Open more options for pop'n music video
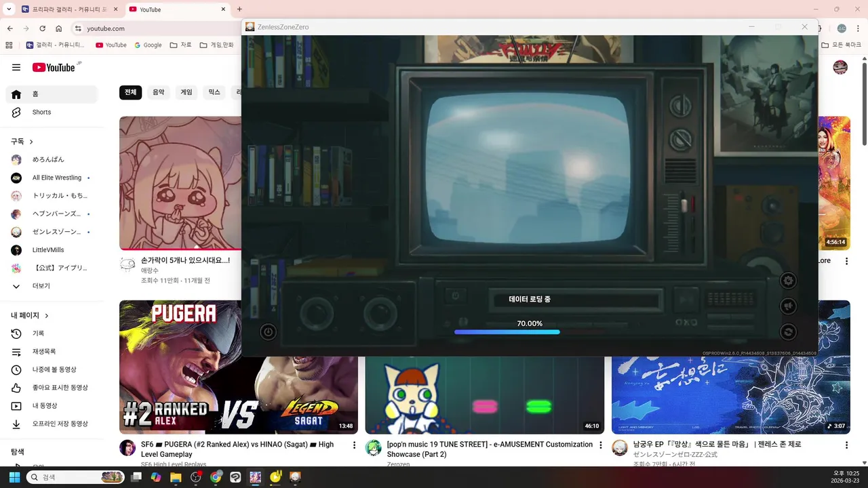 [x=600, y=445]
